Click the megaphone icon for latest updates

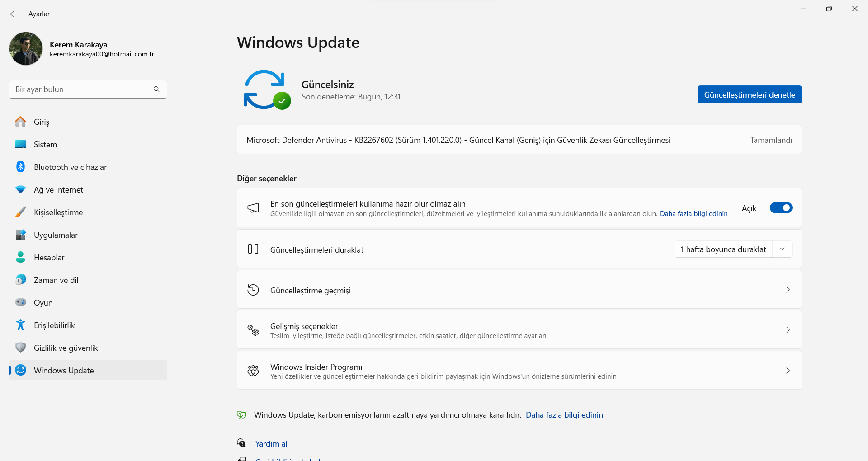(253, 208)
